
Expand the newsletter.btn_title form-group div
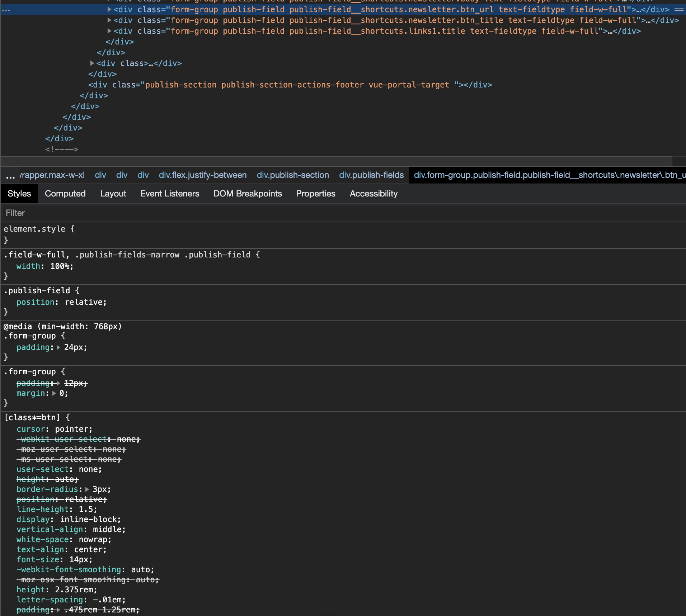click(x=109, y=20)
